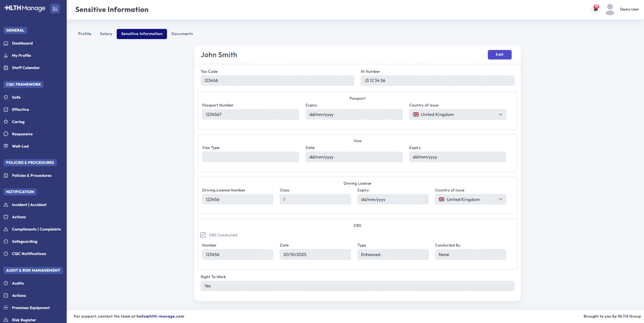Click the Risk Register icon
Image resolution: width=644 pixels, height=323 pixels.
click(x=6, y=320)
